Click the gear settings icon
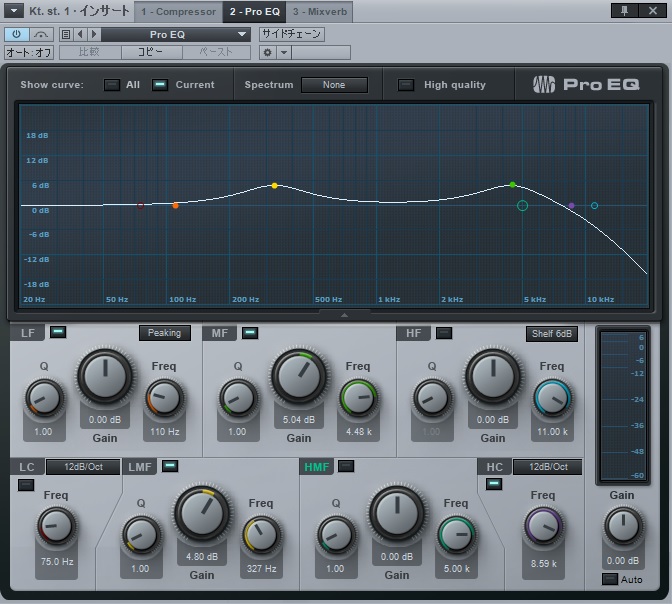Screen dimensions: 672x604 [267, 52]
